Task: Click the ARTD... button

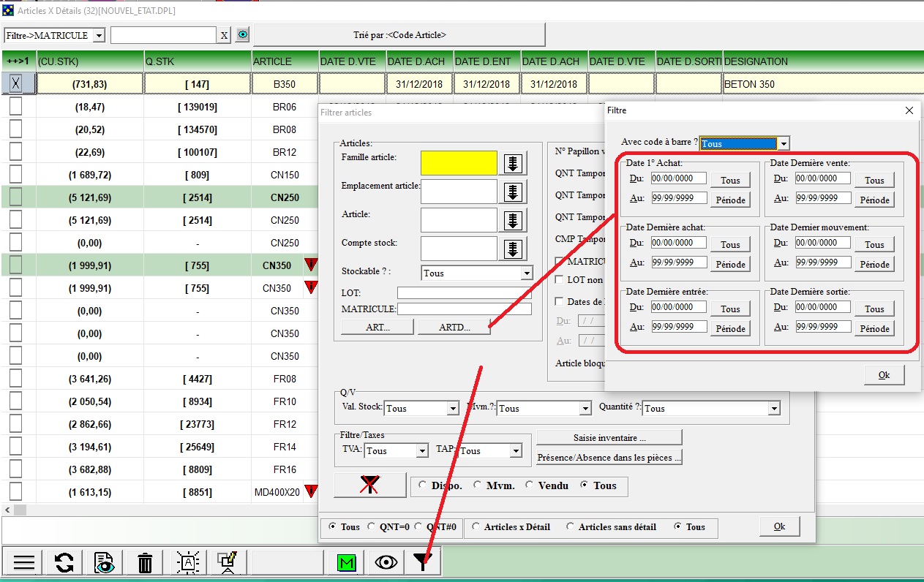Action: click(x=454, y=328)
